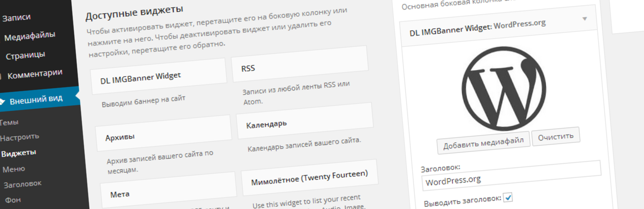Click the Добавить медиафайл button
Image resolution: width=644 pixels, height=209 pixels.
point(483,143)
